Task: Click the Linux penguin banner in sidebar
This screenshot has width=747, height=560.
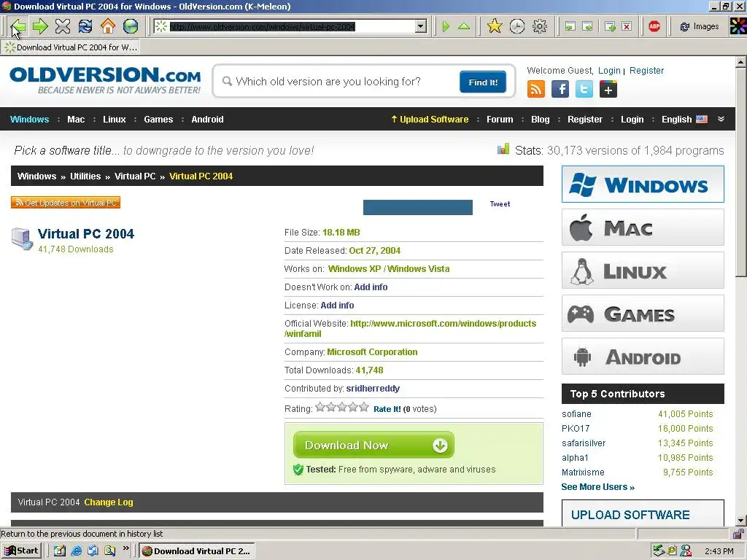Action: [643, 271]
